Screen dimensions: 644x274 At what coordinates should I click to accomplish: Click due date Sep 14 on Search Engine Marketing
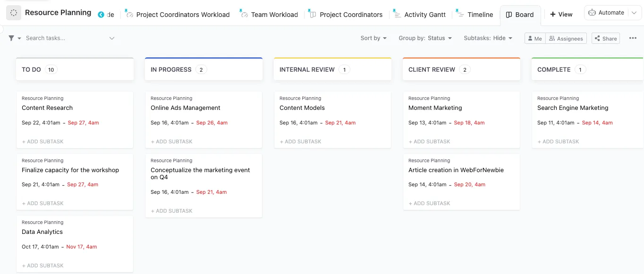point(597,123)
